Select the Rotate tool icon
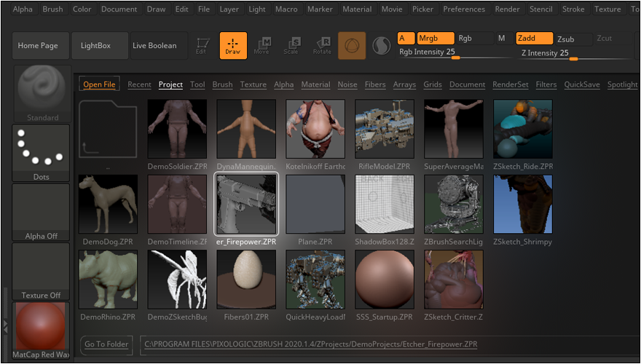The height and width of the screenshot is (364, 641). pyautogui.click(x=321, y=46)
